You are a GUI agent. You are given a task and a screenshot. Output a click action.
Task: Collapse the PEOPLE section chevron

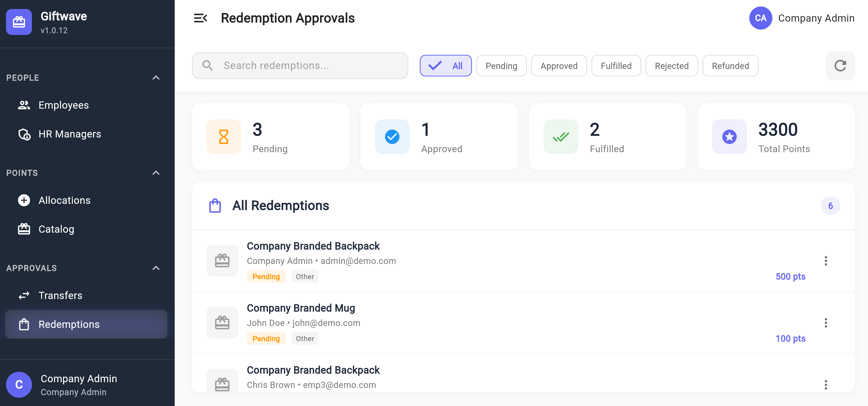pos(156,78)
